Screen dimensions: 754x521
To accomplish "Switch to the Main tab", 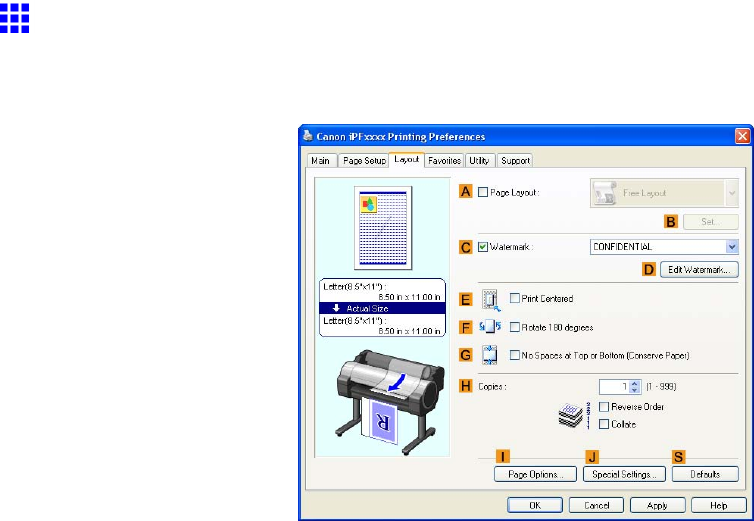I will click(x=321, y=161).
